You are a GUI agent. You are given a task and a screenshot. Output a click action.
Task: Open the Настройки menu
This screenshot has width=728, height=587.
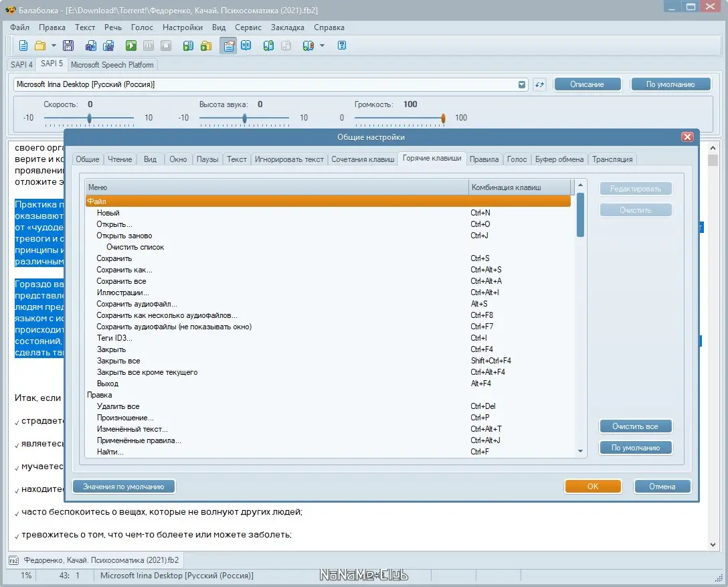[x=183, y=27]
